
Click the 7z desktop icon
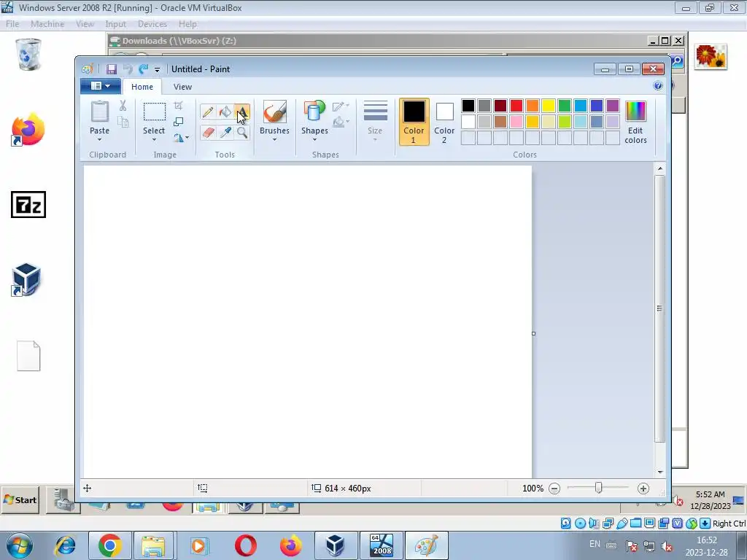(x=28, y=204)
